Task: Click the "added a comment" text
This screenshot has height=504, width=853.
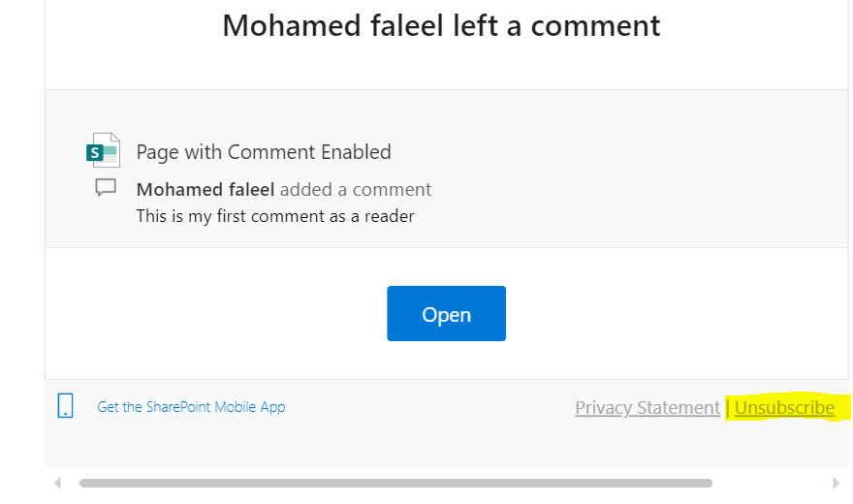Action: click(356, 189)
